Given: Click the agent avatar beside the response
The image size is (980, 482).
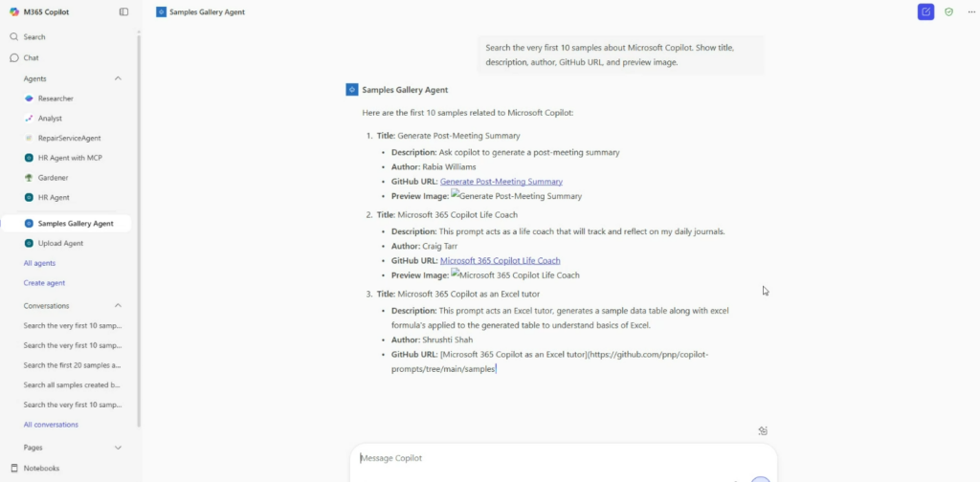Looking at the screenshot, I should tap(352, 90).
